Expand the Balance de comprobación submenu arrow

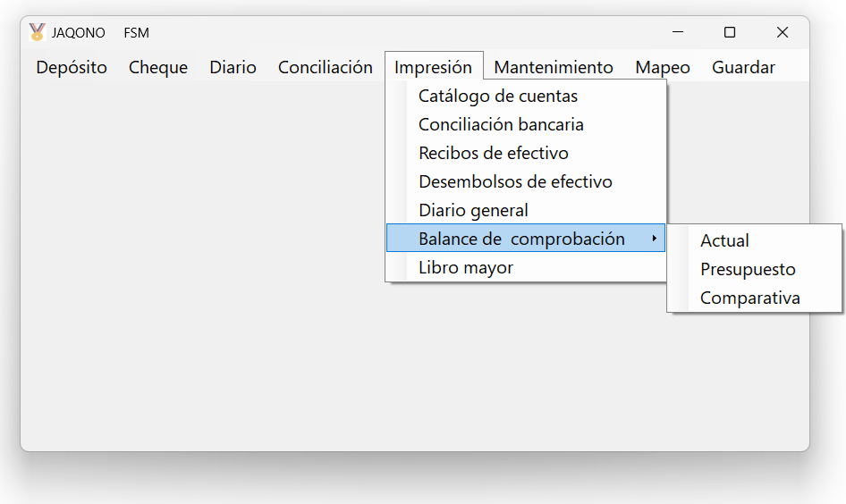(x=655, y=239)
